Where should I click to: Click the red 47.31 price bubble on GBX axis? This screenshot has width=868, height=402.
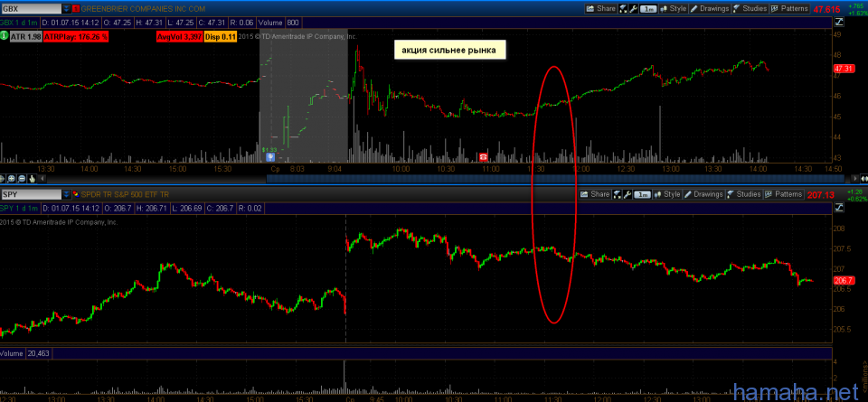click(844, 69)
